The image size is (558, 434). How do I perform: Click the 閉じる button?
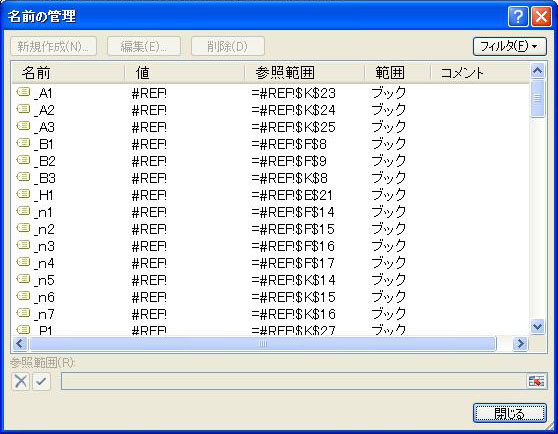pos(510,413)
